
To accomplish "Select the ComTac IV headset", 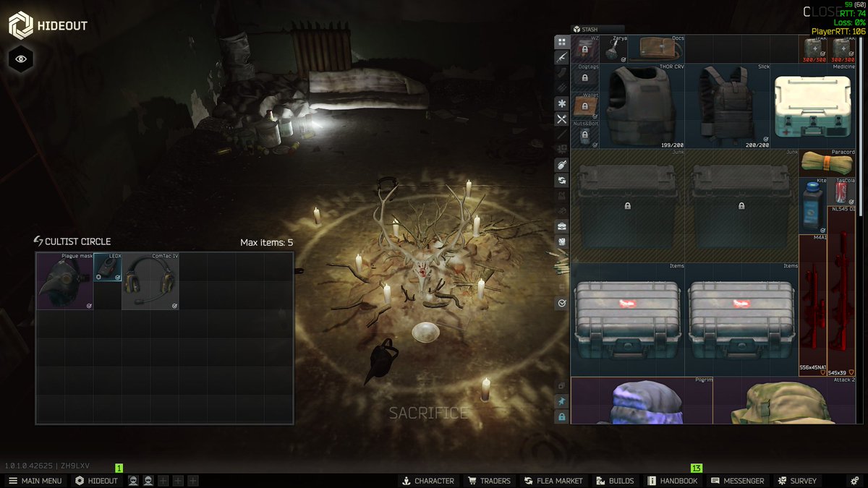I will click(x=150, y=281).
